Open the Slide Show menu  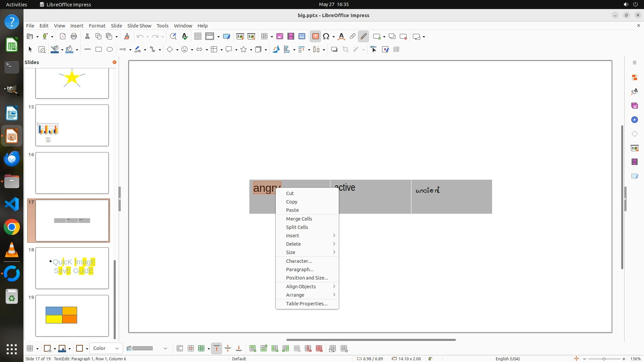pyautogui.click(x=139, y=25)
